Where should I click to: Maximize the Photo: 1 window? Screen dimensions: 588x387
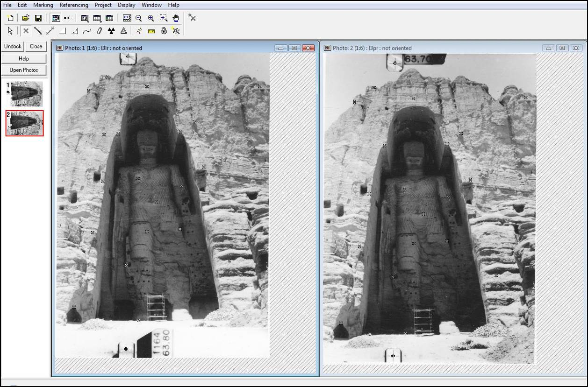294,48
